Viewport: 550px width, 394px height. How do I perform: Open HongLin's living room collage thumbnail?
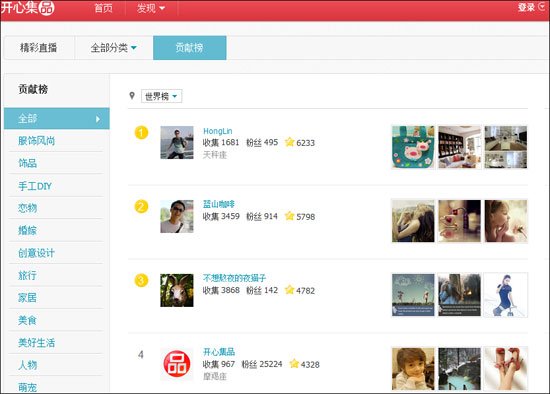click(x=505, y=147)
